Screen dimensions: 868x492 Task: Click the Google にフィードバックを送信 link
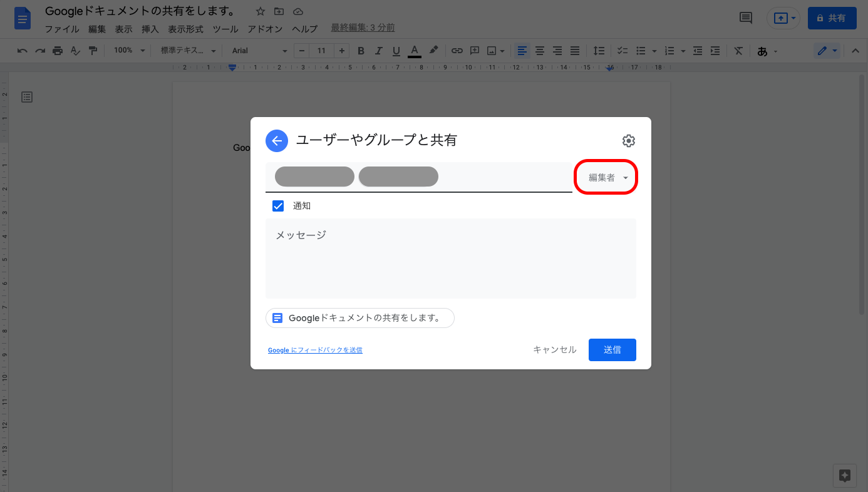315,351
